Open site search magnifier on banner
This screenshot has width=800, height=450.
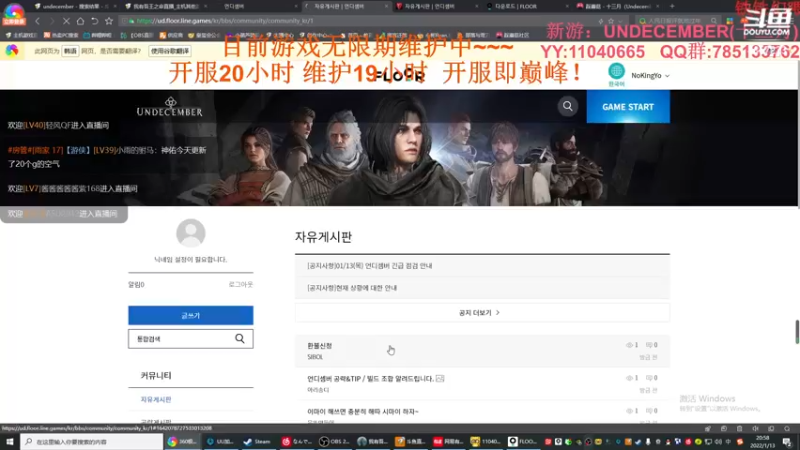click(567, 106)
